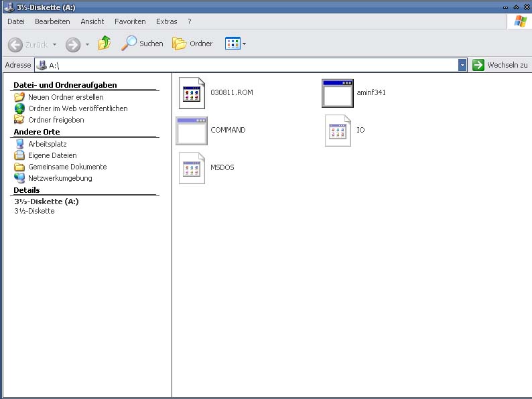Go to Eigene Dateien link
Image resolution: width=532 pixels, height=399 pixels.
[x=52, y=155]
